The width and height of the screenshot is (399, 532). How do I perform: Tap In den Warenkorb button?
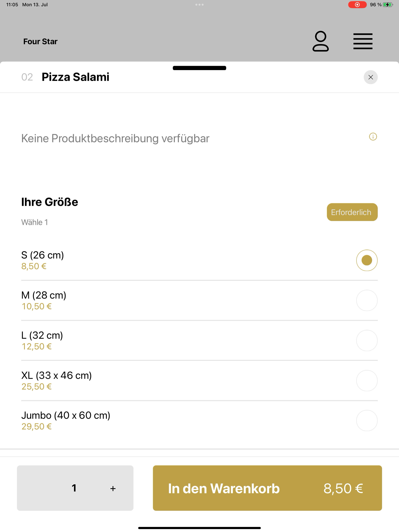tap(267, 488)
